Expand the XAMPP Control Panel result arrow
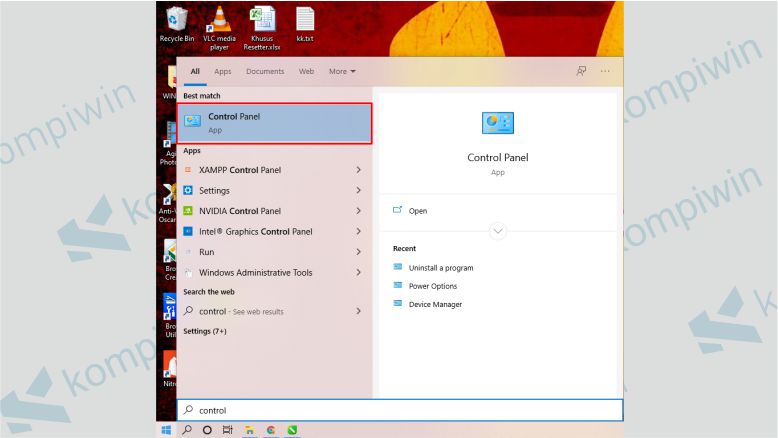 [358, 170]
